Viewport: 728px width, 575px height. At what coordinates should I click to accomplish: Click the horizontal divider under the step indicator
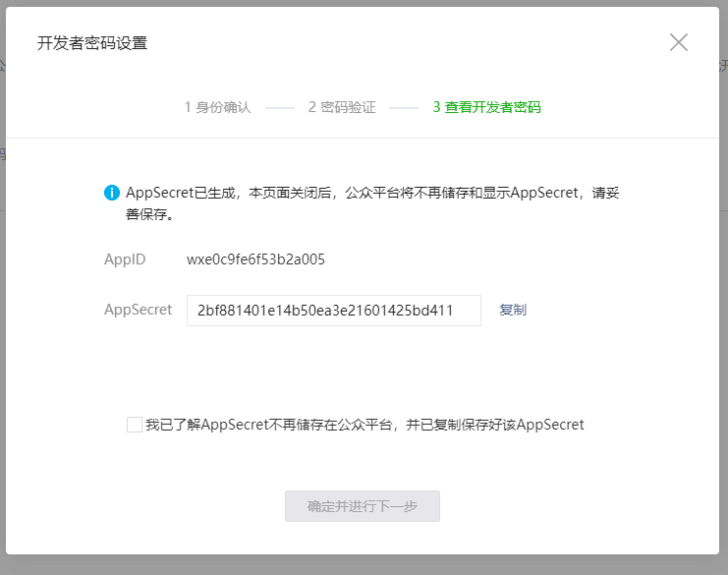pyautogui.click(x=364, y=138)
